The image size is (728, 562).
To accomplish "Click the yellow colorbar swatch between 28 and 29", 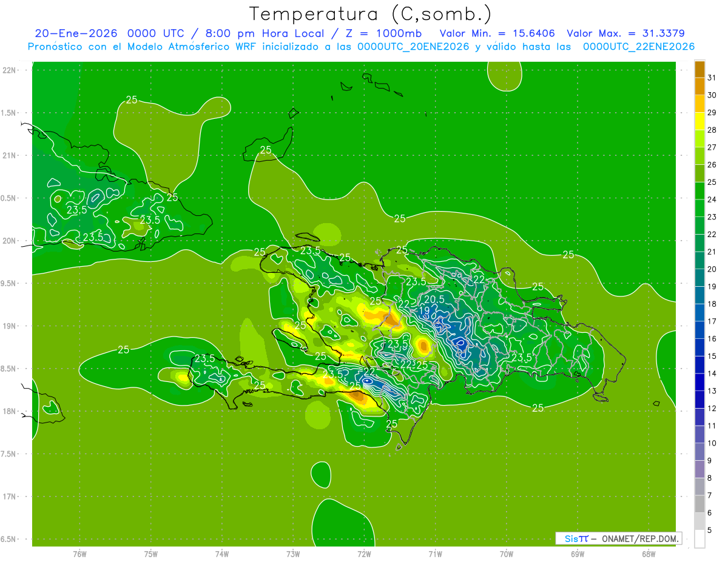I will point(699,121).
